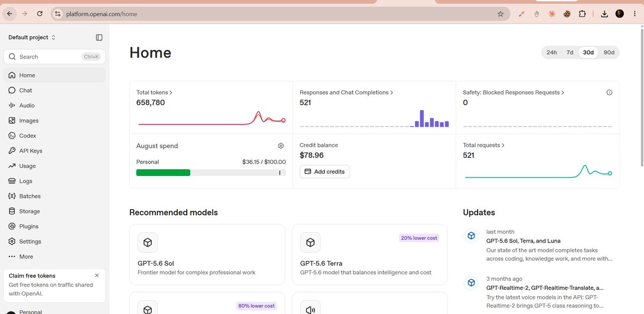Click the site information icon in address bar
Image resolution: width=644 pixels, height=314 pixels.
tap(58, 14)
